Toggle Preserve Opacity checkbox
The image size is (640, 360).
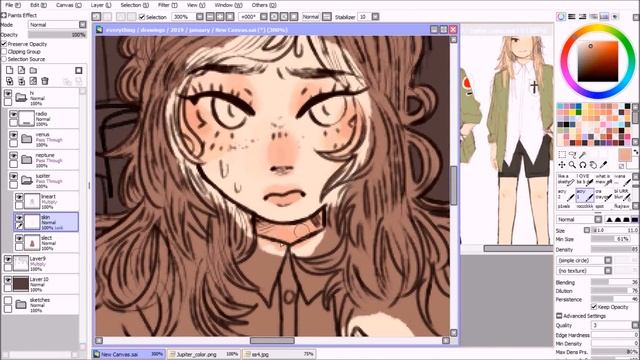click(x=4, y=44)
